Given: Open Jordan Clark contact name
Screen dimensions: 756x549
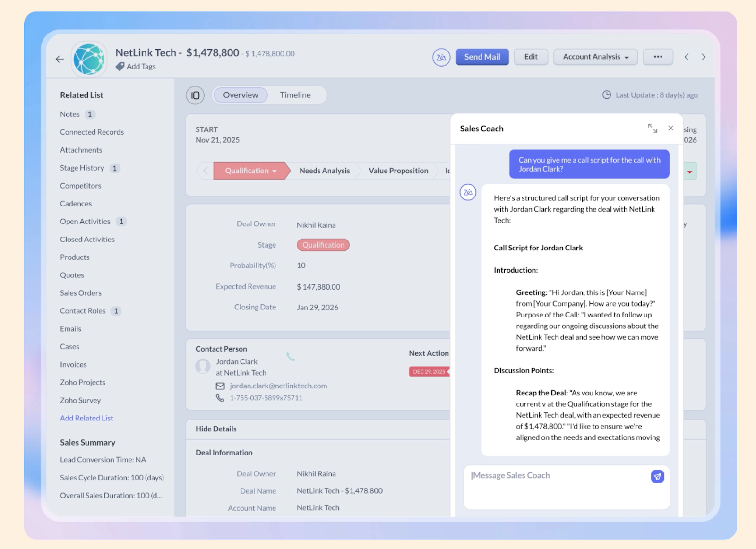Looking at the screenshot, I should coord(237,361).
